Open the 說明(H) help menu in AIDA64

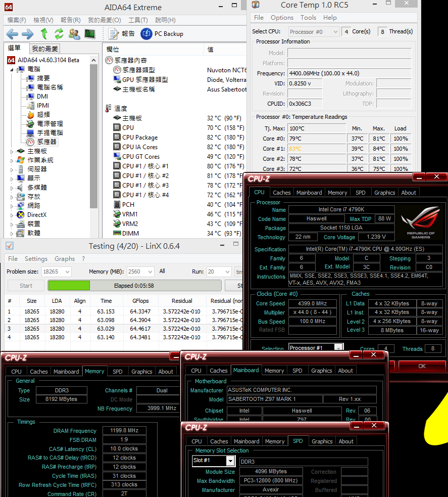(165, 20)
